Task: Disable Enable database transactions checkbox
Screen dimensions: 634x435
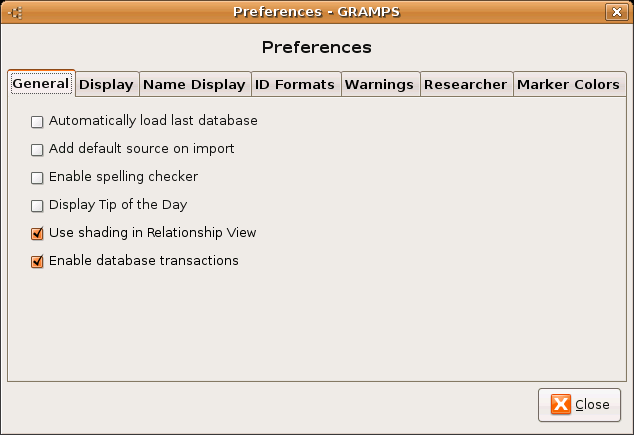Action: click(38, 261)
